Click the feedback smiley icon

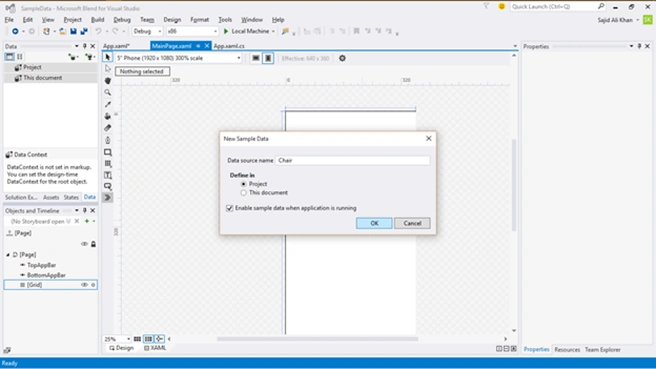(x=501, y=6)
